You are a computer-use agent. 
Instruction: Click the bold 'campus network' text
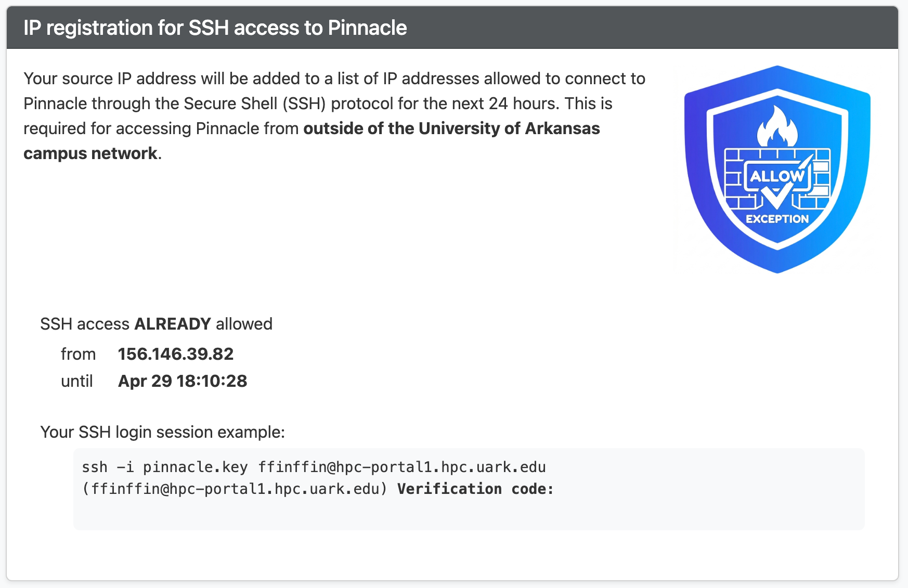tap(90, 153)
